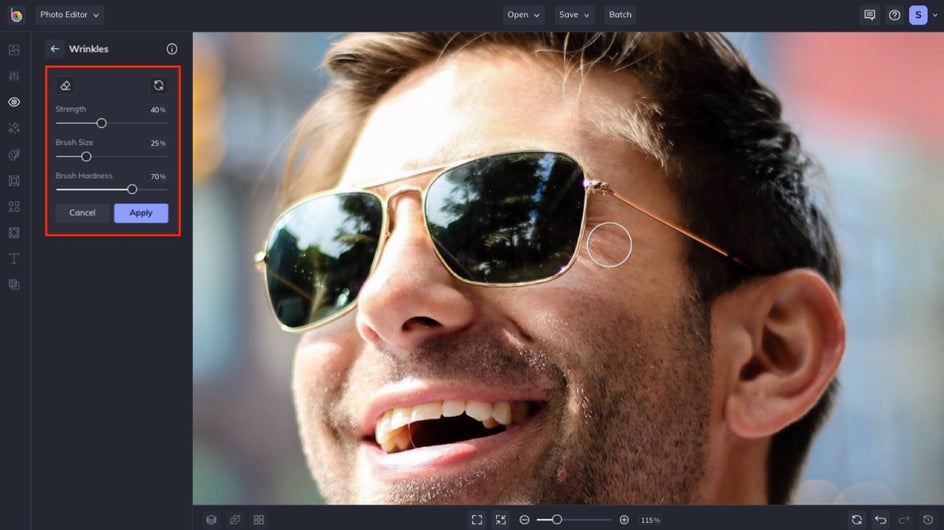Redo the last action
The height and width of the screenshot is (530, 944).
click(904, 519)
